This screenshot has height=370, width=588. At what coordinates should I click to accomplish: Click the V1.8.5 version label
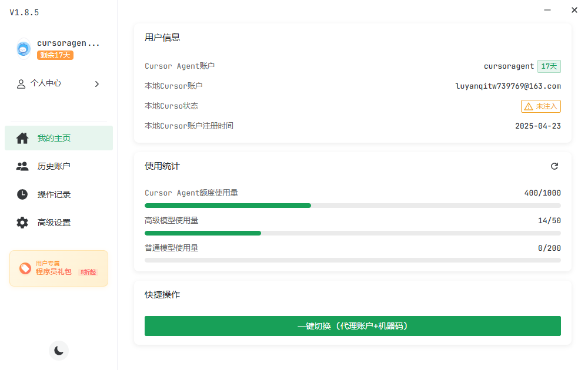(x=24, y=12)
